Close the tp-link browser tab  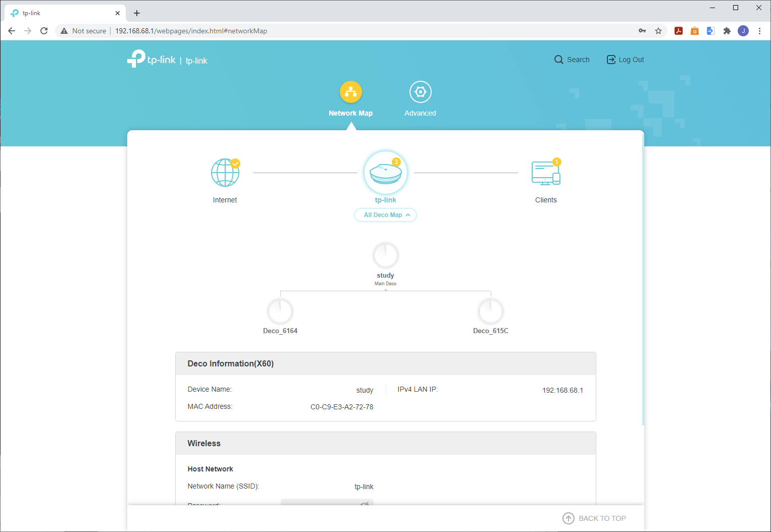118,13
